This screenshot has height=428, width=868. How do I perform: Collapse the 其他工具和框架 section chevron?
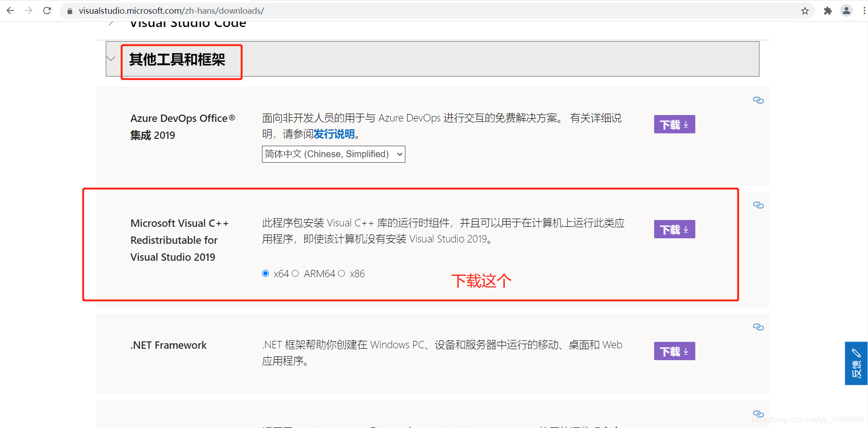coord(111,59)
